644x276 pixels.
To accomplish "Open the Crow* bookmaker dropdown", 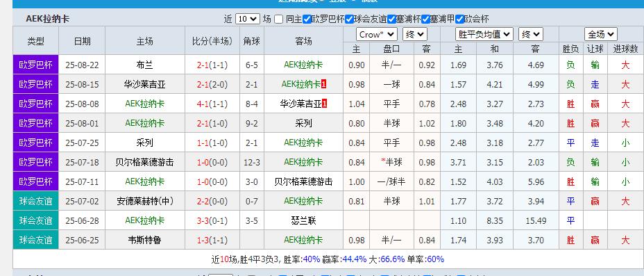I will tap(377, 34).
